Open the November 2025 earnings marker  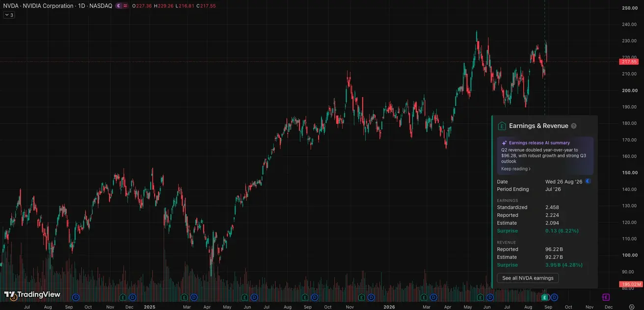(362, 297)
